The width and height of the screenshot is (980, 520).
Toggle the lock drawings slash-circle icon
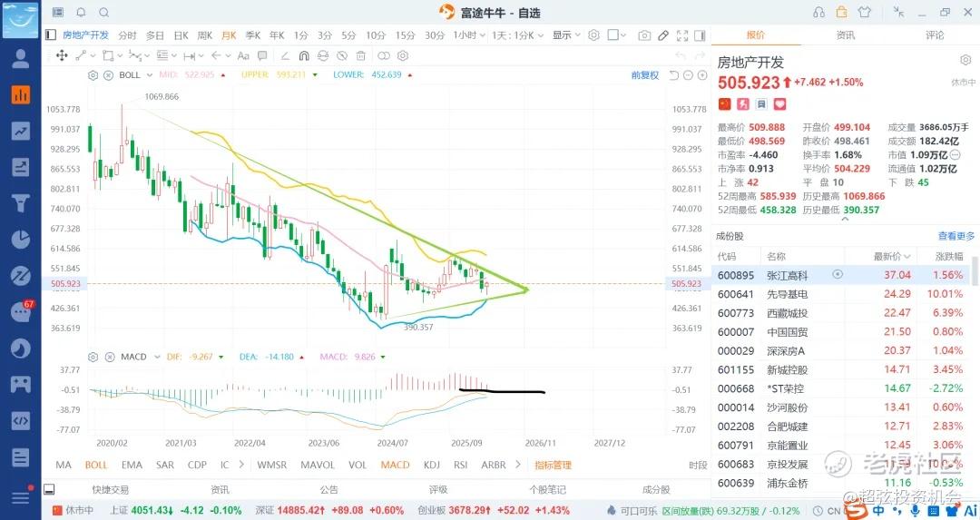pyautogui.click(x=342, y=55)
